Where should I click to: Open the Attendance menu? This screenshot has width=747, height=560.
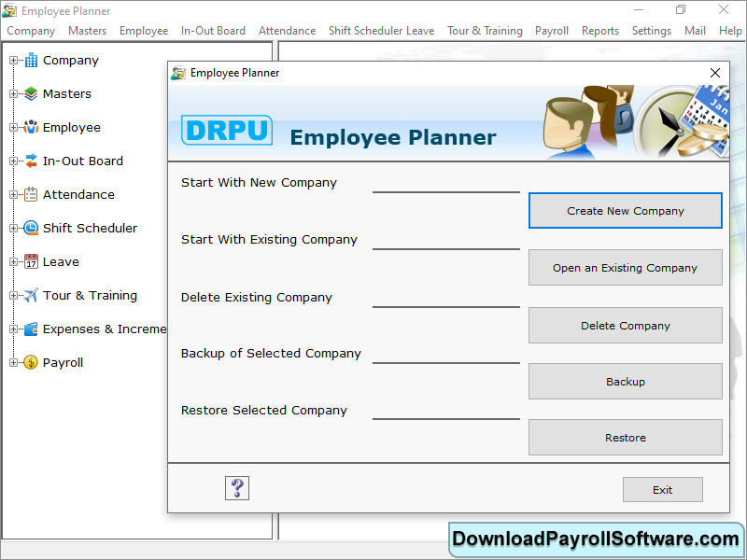coord(288,31)
